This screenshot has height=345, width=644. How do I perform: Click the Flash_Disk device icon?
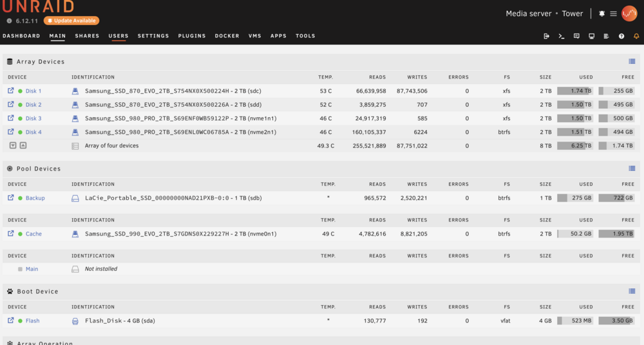pyautogui.click(x=75, y=321)
